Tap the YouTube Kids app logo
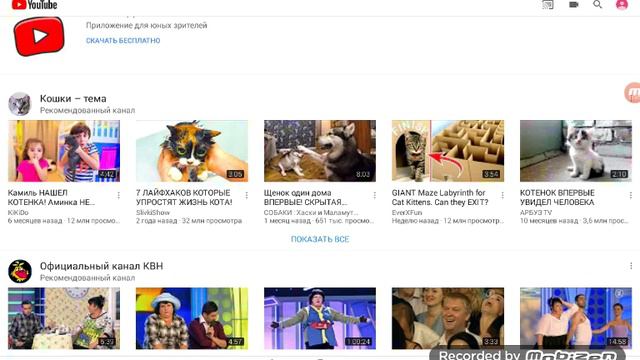Viewport: 640px width, 360px height. click(39, 36)
